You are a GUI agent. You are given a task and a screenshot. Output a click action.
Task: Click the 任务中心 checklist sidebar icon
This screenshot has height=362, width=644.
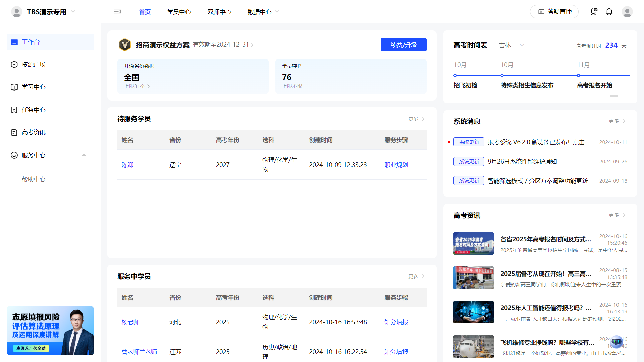14,110
